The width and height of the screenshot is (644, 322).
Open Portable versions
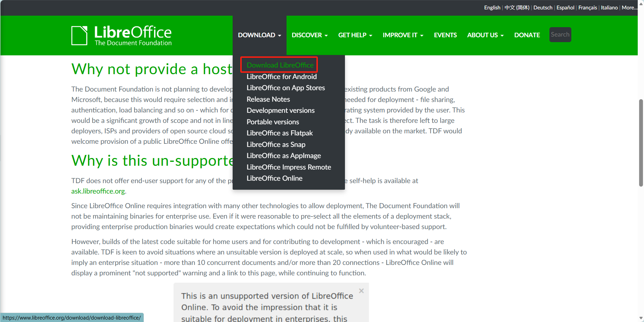point(273,122)
